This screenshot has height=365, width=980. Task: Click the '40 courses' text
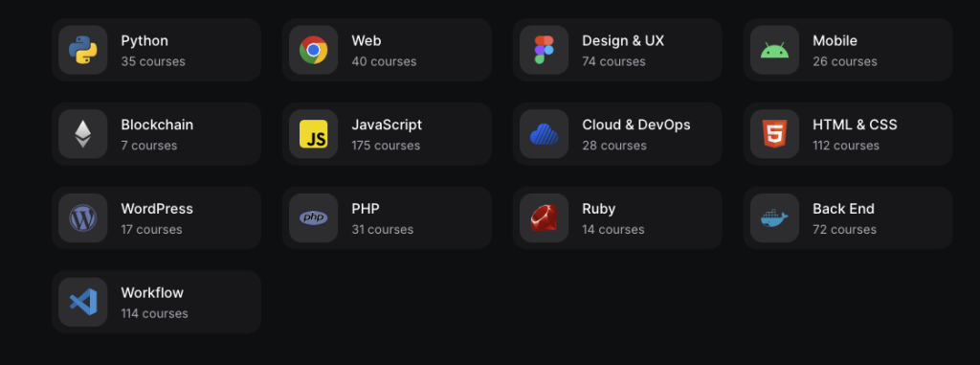point(384,62)
